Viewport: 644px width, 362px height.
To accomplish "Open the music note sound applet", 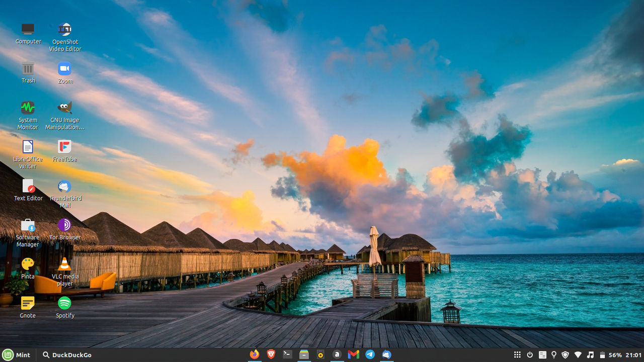I will click(591, 355).
